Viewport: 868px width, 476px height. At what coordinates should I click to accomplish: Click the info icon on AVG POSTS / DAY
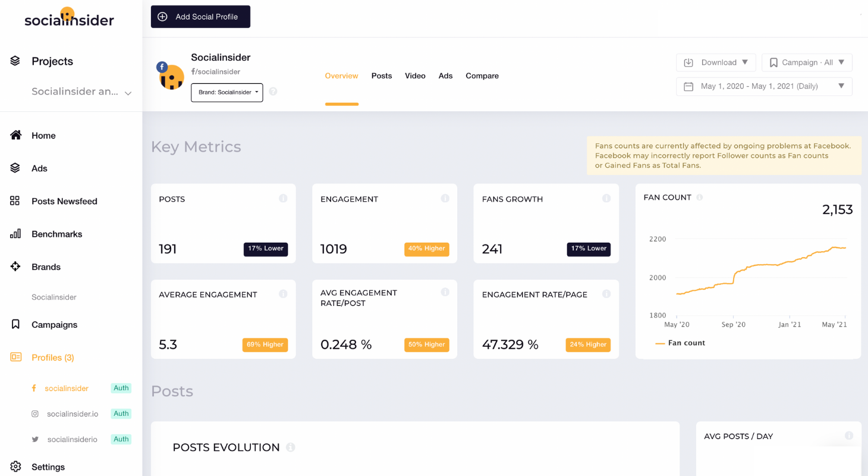tap(849, 436)
